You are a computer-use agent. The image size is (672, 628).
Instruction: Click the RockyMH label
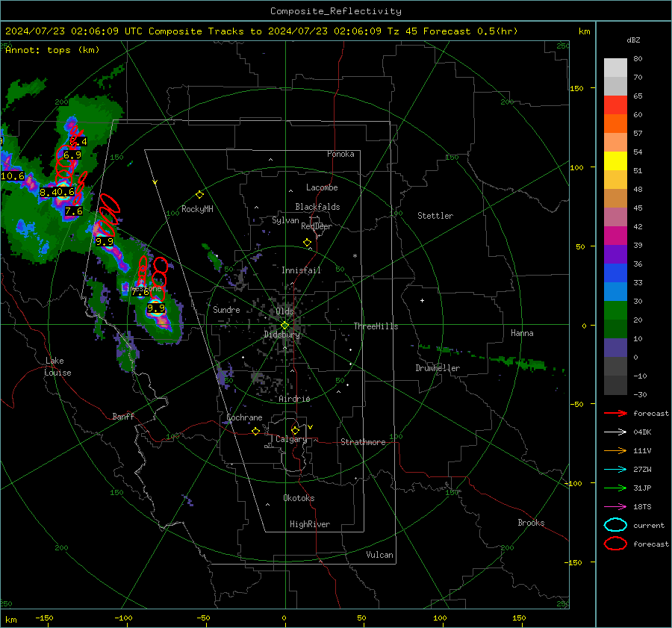(x=197, y=209)
